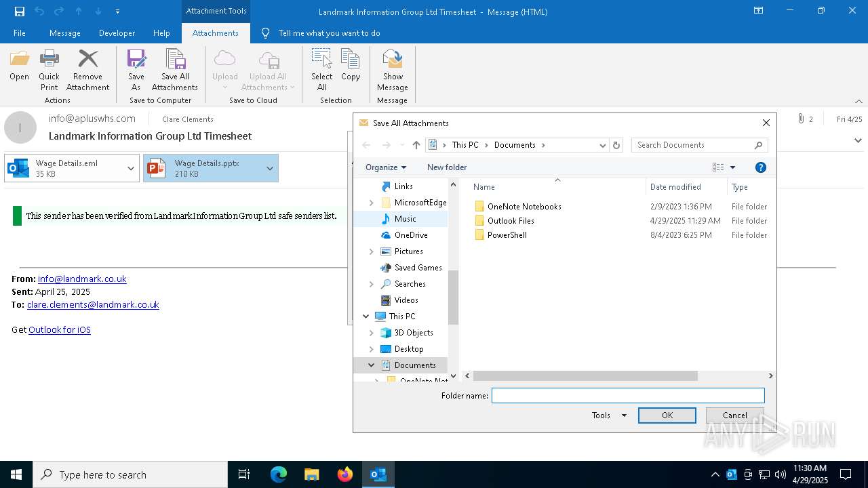Collapse the Documents tree node
This screenshot has width=868, height=488.
tap(371, 365)
